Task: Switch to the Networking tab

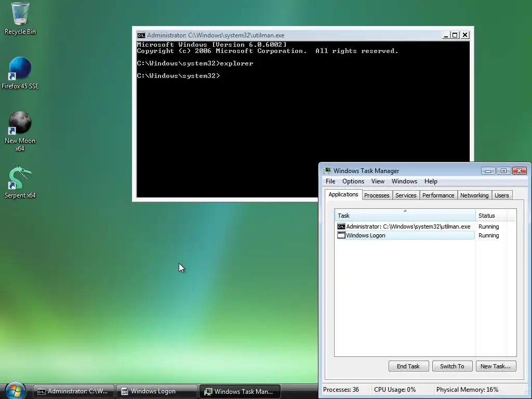Action: pos(474,195)
